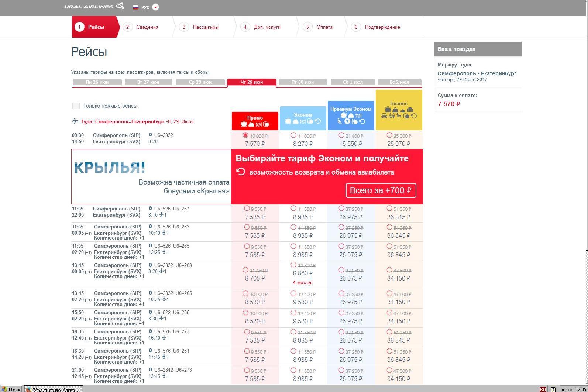Click RU keyboard layout indicator in tray
588x392 pixels.
click(543, 389)
